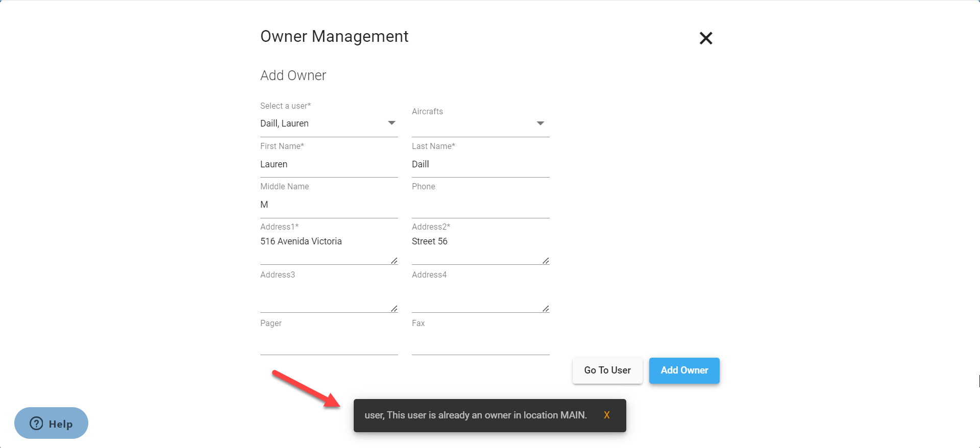Select the Middle Name field

point(328,205)
